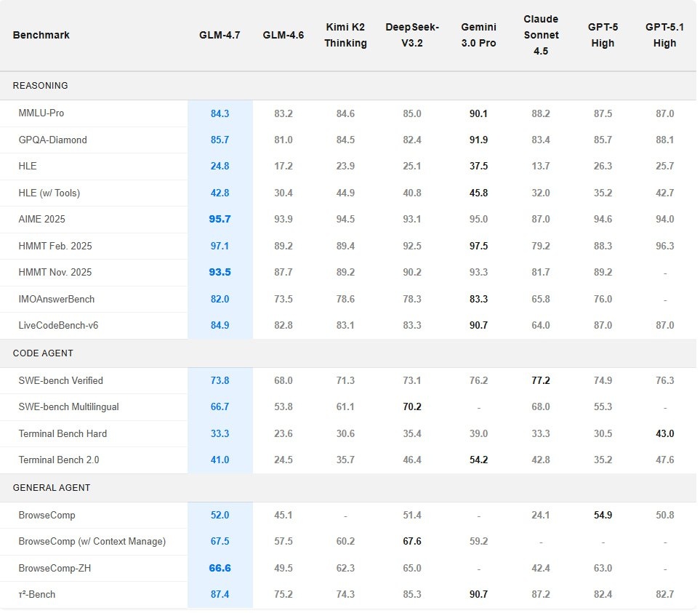This screenshot has height=613, width=700.
Task: Click DeepSeek-V3.2 context-managed BrowseComp 67.6
Action: click(412, 541)
